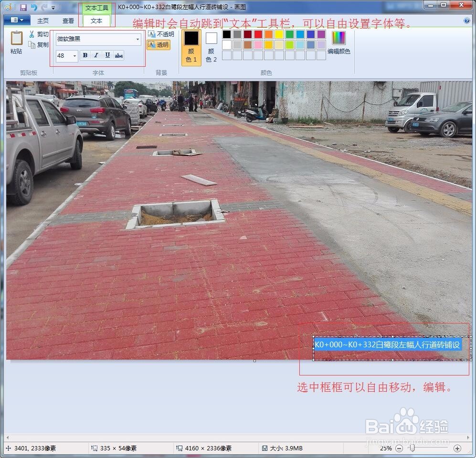
Task: Click the 复制 copy button
Action: point(39,44)
